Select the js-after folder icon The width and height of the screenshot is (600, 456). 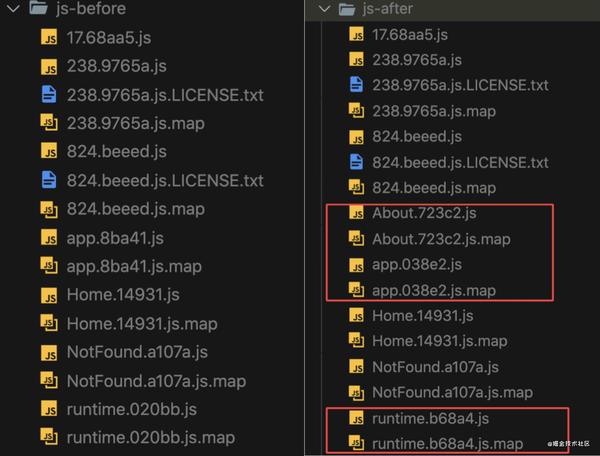coord(347,9)
